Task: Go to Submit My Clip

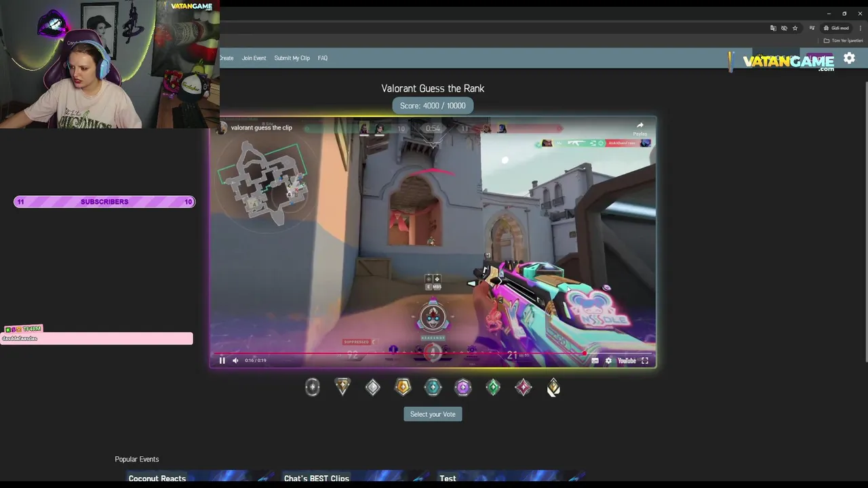Action: click(292, 58)
